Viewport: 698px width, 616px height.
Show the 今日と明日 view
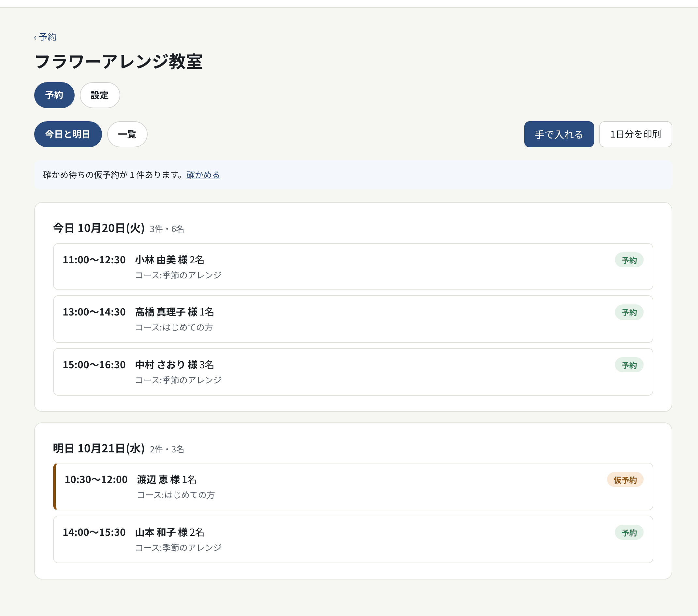pyautogui.click(x=68, y=134)
